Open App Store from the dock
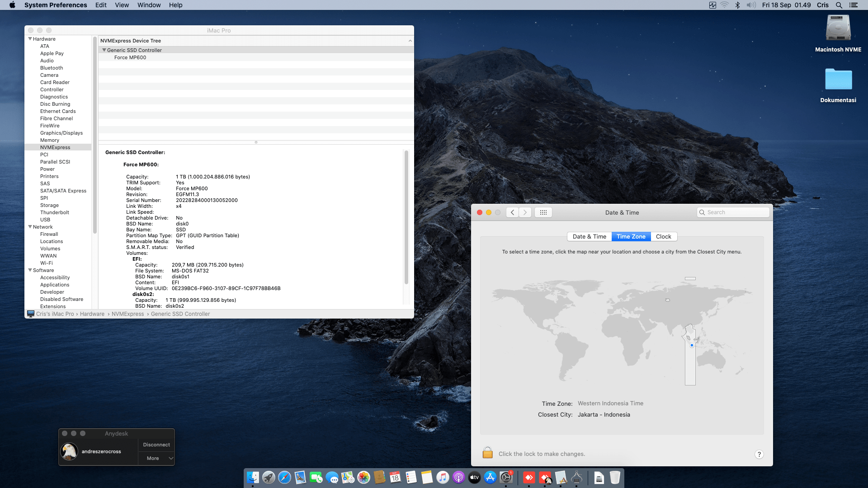868x488 pixels. (x=490, y=477)
